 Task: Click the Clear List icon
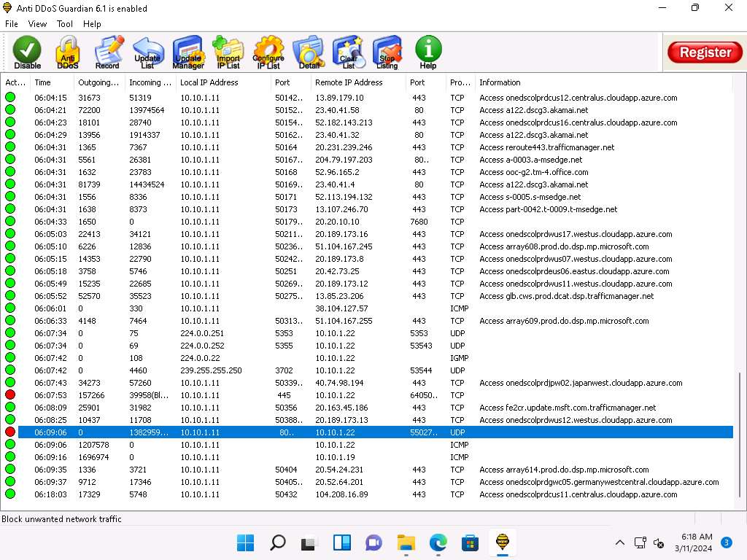(x=348, y=52)
